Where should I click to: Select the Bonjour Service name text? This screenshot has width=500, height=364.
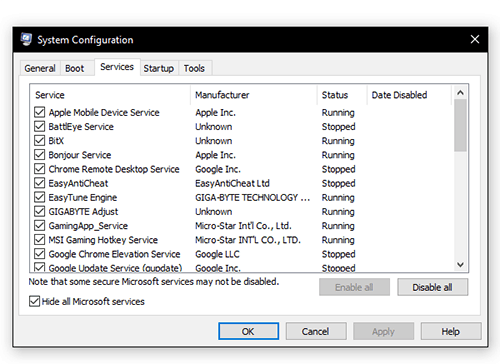click(x=80, y=155)
